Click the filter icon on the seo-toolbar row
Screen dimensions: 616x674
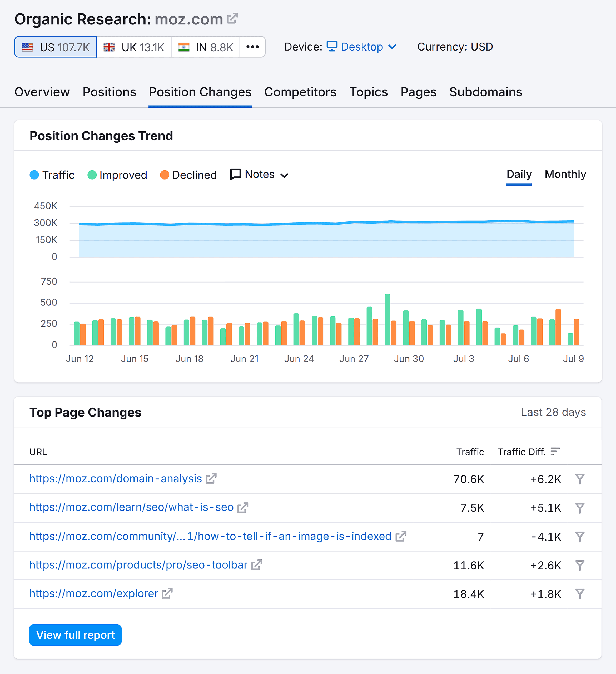pyautogui.click(x=580, y=565)
